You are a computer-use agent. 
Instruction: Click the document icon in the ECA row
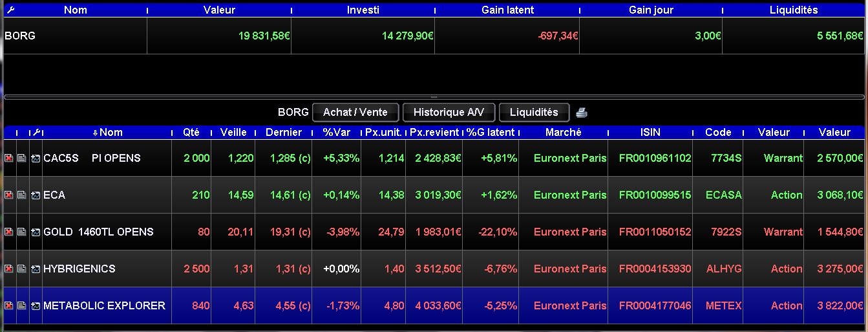(x=21, y=195)
